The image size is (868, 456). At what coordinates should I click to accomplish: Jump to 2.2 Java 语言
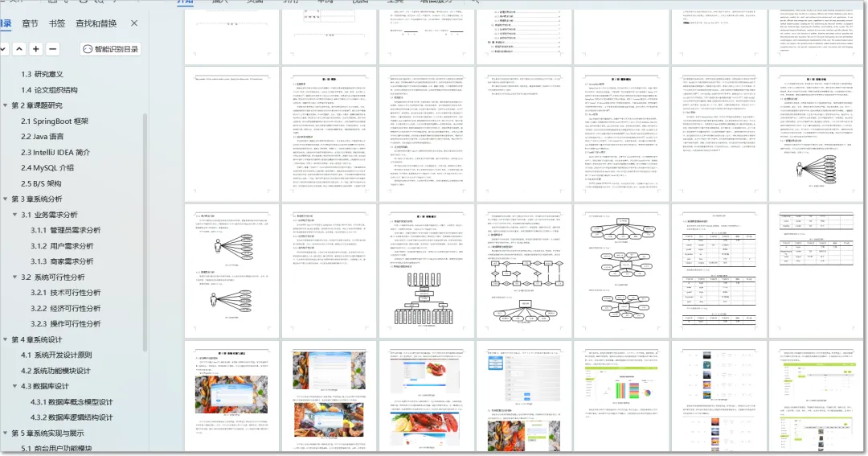pos(42,136)
